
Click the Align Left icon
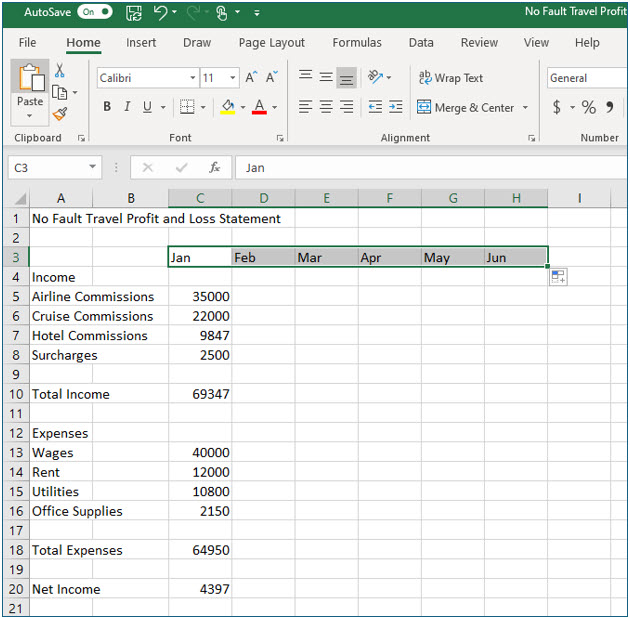[305, 107]
